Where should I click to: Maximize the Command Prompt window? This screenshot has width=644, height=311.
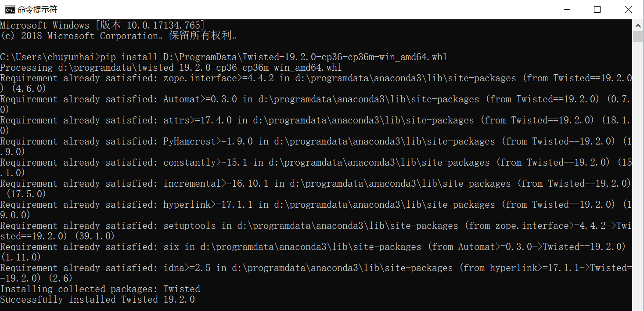597,10
